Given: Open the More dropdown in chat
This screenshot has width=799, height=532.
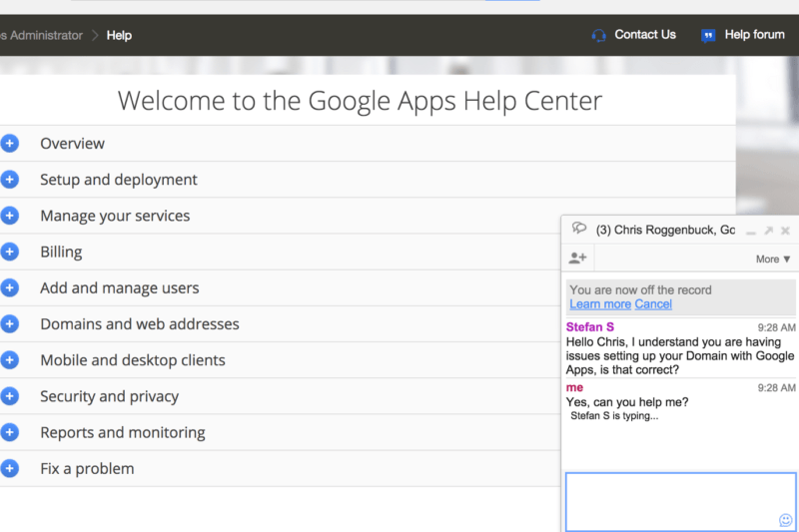Looking at the screenshot, I should (773, 260).
